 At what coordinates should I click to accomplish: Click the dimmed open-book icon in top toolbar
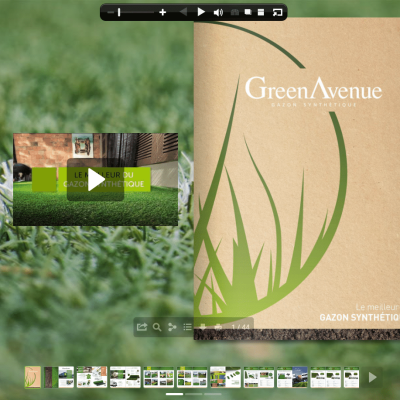pos(235,12)
